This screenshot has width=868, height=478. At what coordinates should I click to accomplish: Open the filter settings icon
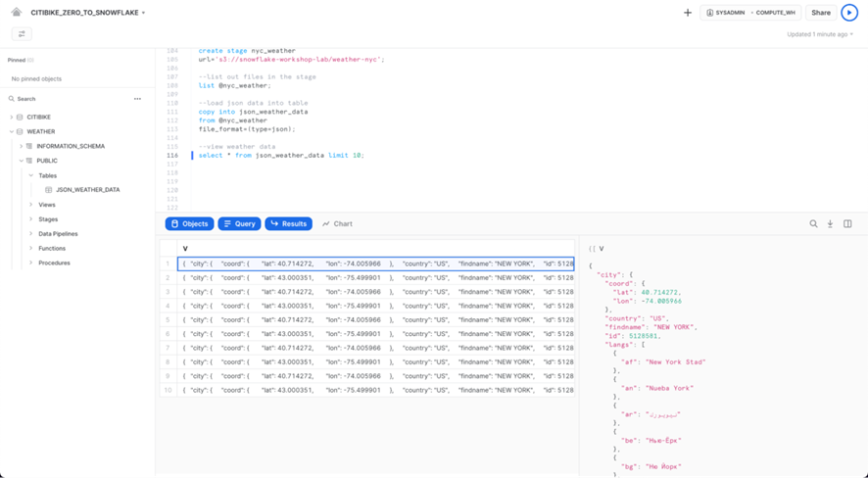click(x=22, y=34)
